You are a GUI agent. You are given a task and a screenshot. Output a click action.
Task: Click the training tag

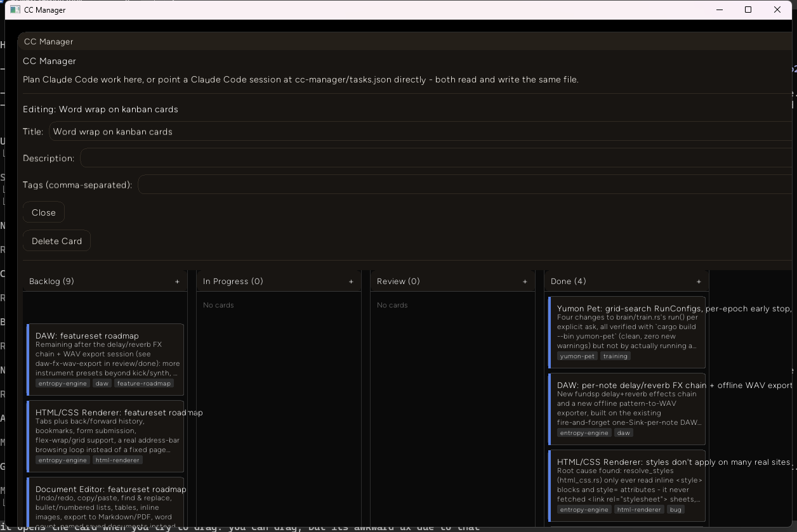[x=616, y=356]
